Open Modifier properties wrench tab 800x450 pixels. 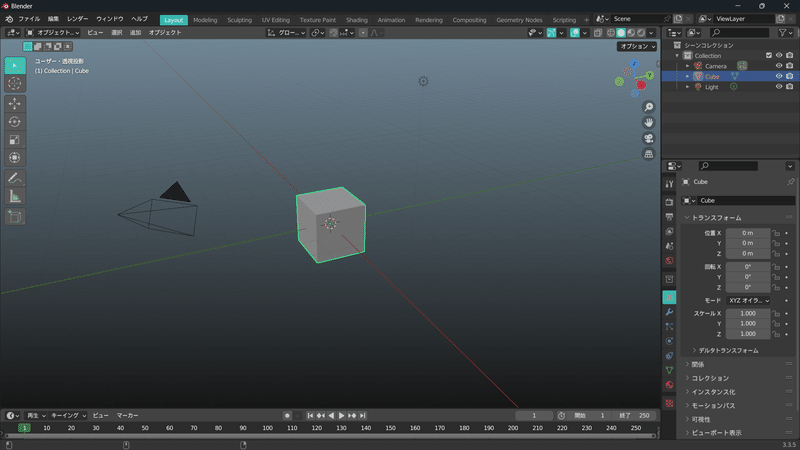click(x=669, y=312)
